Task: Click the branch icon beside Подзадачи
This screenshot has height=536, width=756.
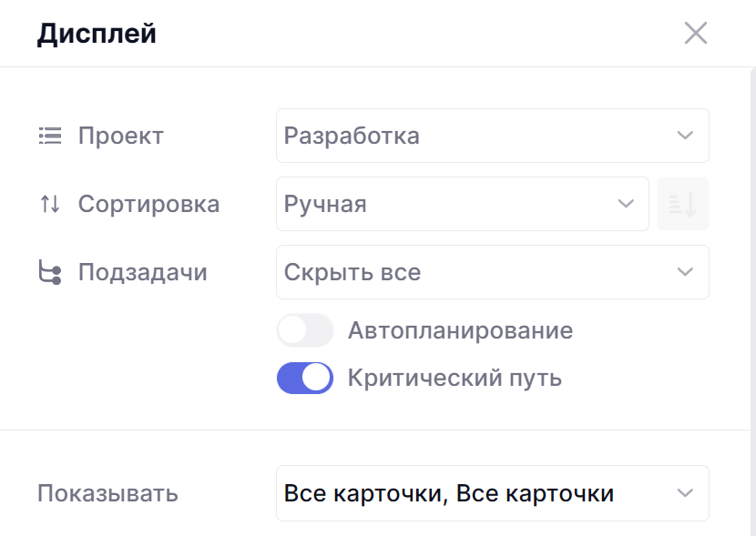Action: (x=49, y=272)
